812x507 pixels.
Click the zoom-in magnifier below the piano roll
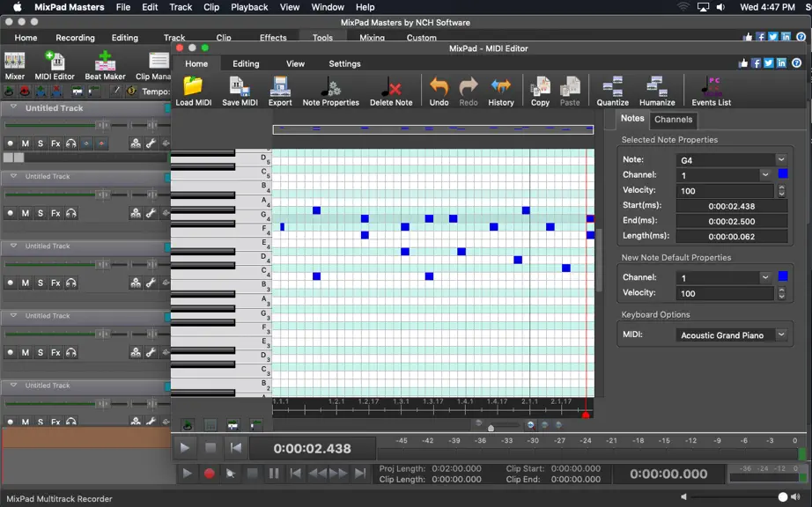[530, 425]
